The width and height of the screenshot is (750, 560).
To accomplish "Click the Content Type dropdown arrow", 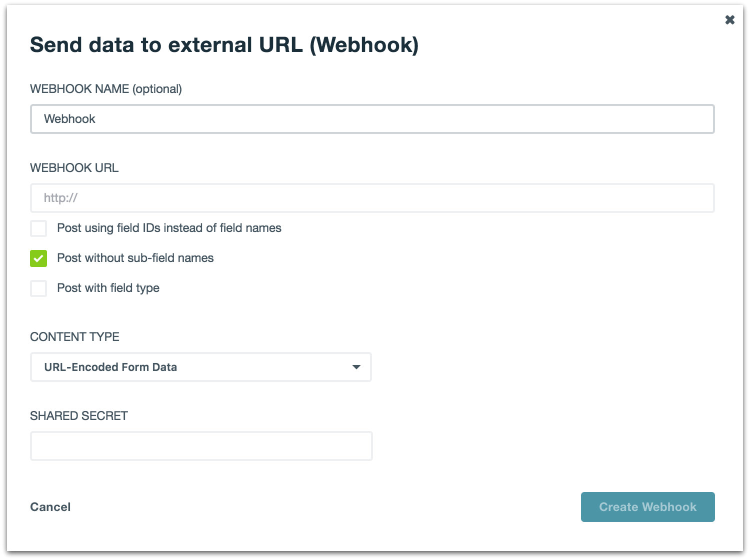I will [356, 367].
